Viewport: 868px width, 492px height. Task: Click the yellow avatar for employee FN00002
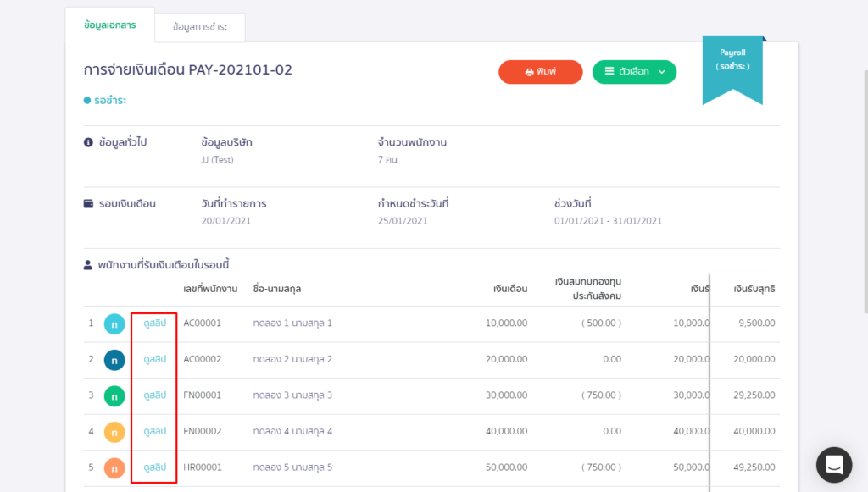click(114, 432)
